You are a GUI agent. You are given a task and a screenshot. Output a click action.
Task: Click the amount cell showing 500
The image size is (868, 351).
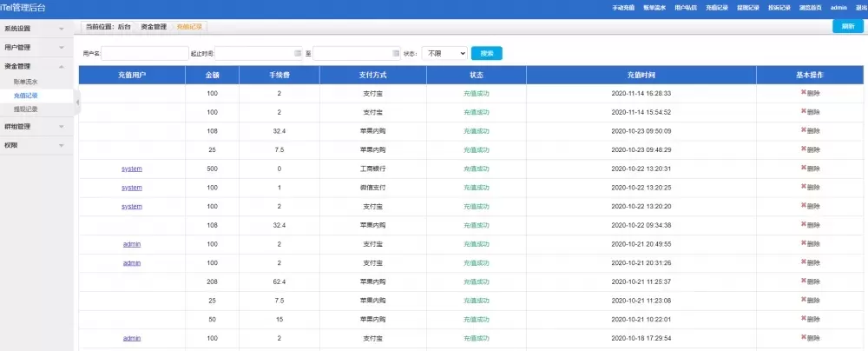pyautogui.click(x=212, y=169)
